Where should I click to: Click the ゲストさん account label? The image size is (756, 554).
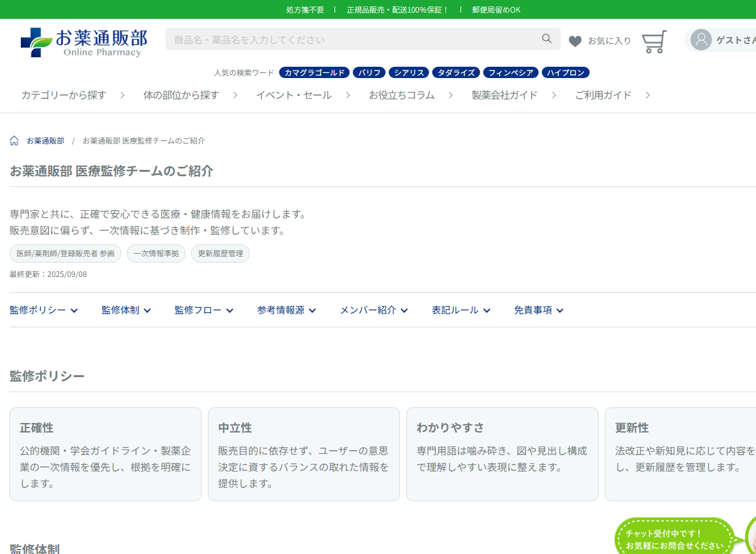[x=736, y=40]
